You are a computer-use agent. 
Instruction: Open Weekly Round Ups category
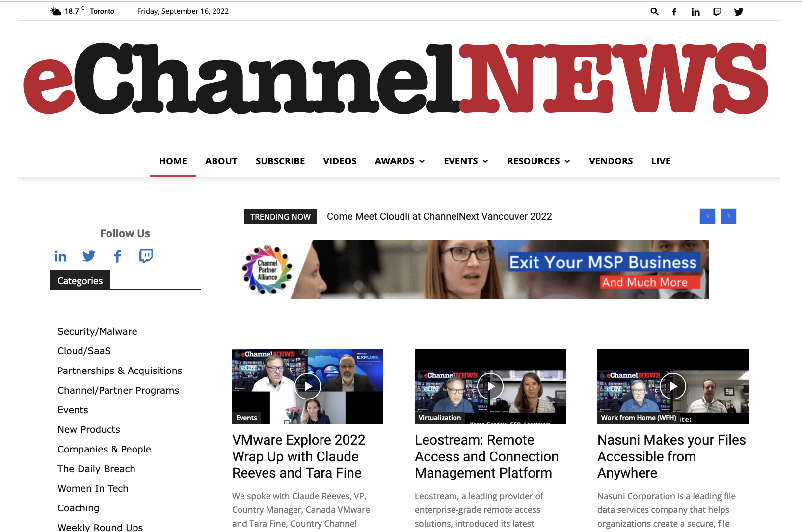click(100, 527)
